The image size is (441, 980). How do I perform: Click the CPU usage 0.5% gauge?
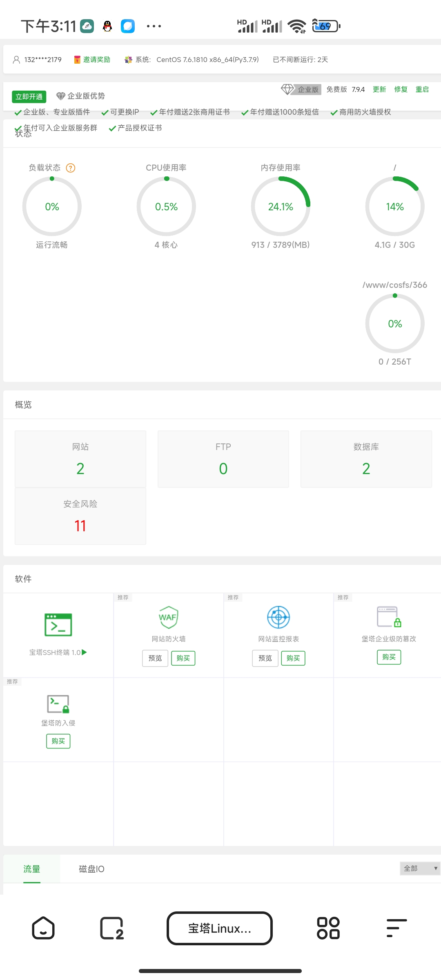pyautogui.click(x=166, y=207)
